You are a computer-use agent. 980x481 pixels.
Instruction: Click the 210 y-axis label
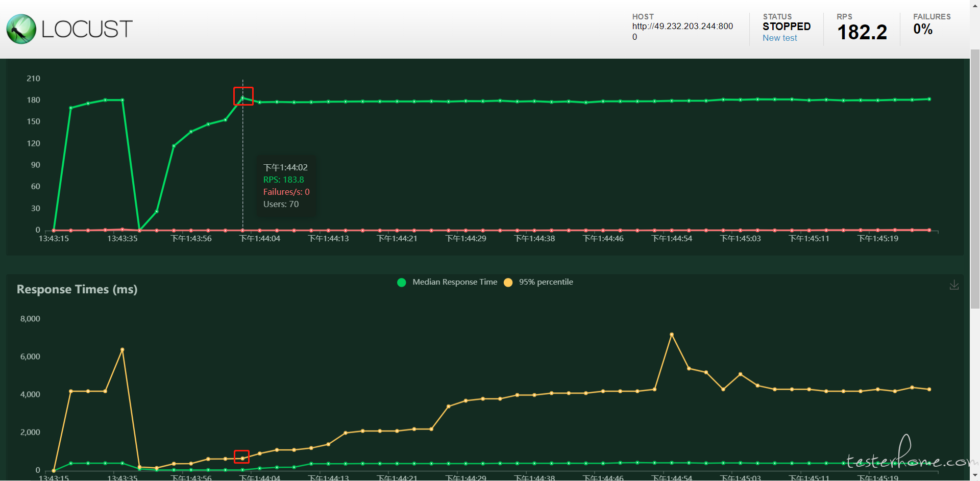click(x=33, y=79)
